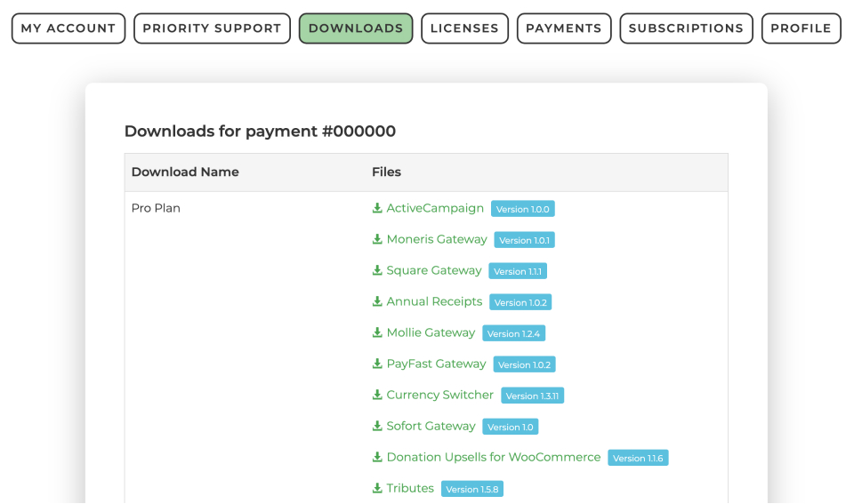Screen dimensions: 854x504
Task: Download the Currency Switcher file
Action: [439, 395]
